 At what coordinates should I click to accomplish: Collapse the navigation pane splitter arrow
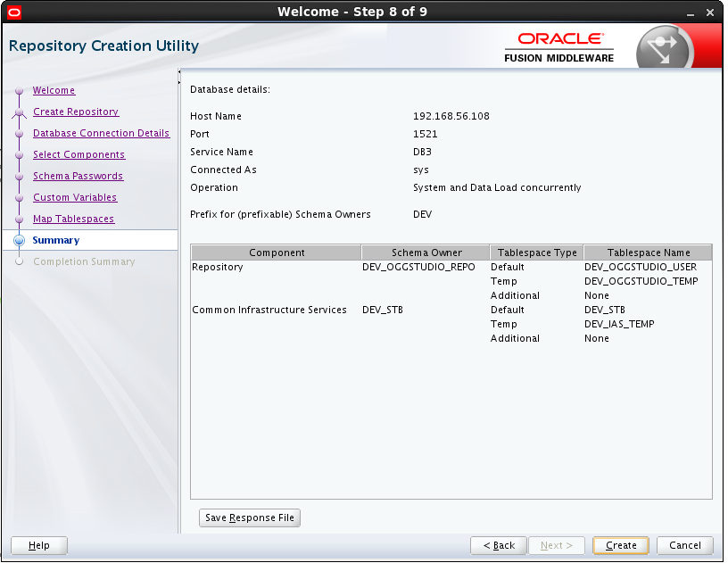(179, 71)
